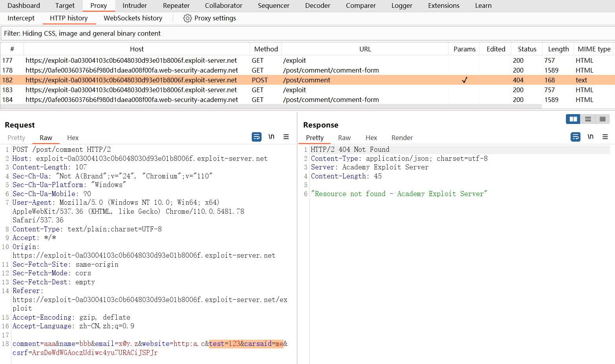Open Response panel hamburger options menu
Screen dimensions: 615x364
pyautogui.click(x=605, y=137)
